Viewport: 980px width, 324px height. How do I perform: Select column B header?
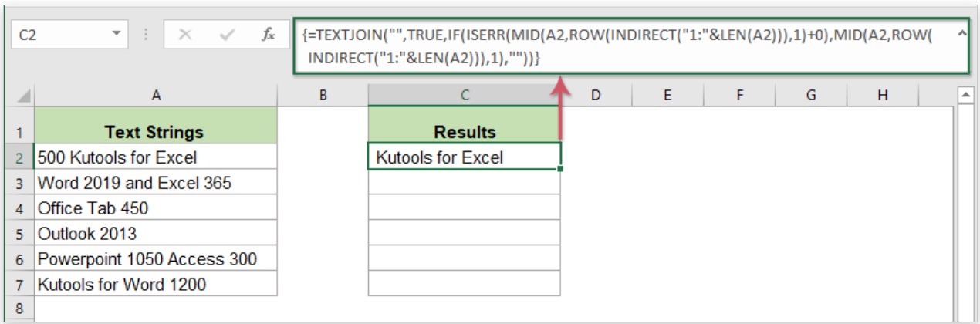[323, 95]
